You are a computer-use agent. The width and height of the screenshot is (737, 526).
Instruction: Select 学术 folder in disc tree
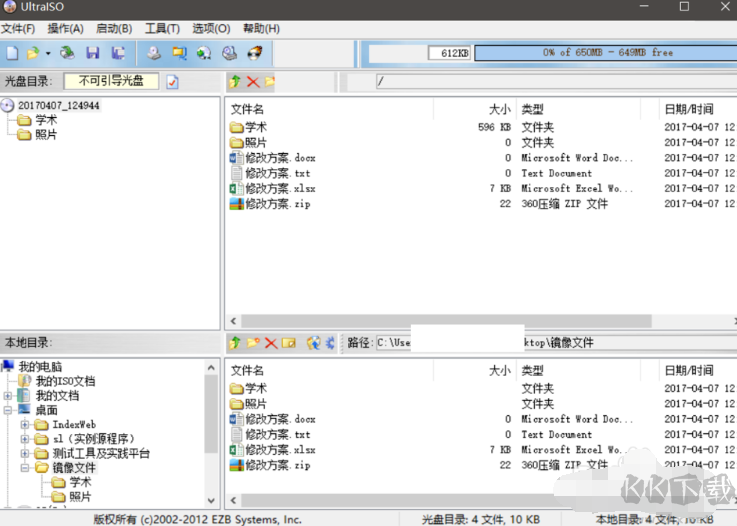(46, 120)
